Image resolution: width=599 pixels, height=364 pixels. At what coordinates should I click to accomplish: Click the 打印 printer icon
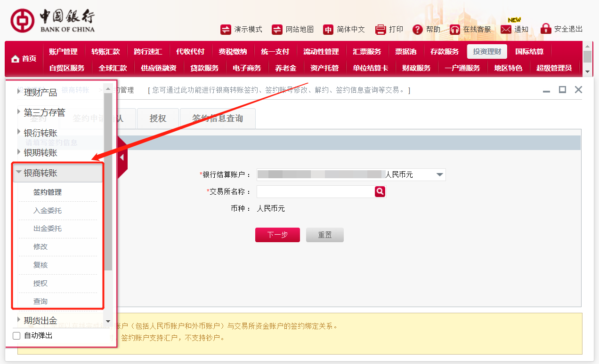380,29
